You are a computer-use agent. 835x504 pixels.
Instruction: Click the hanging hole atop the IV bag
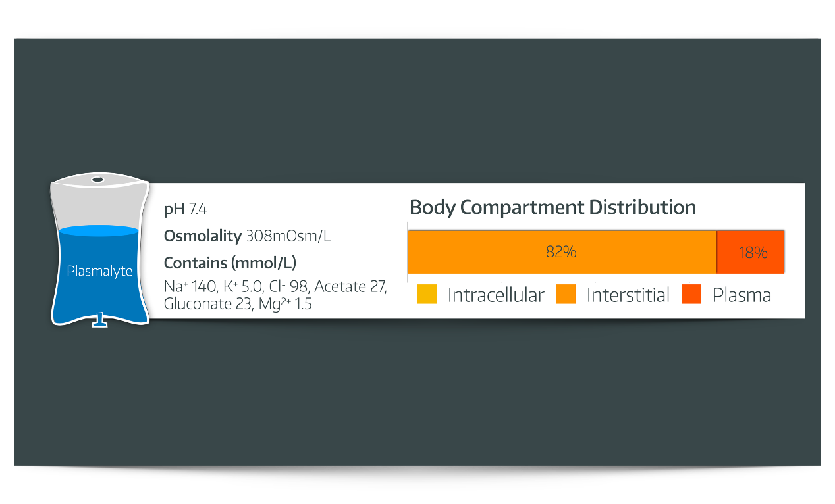coord(97,179)
